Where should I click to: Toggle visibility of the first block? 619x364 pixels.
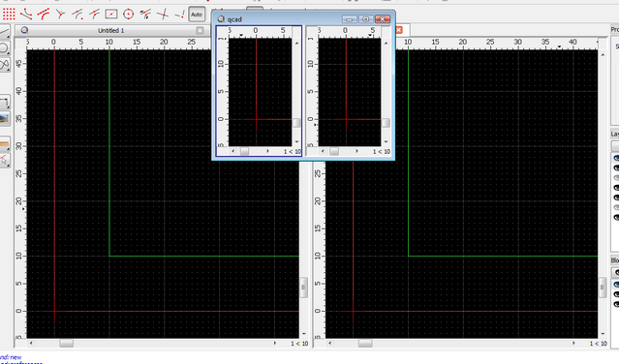616,285
